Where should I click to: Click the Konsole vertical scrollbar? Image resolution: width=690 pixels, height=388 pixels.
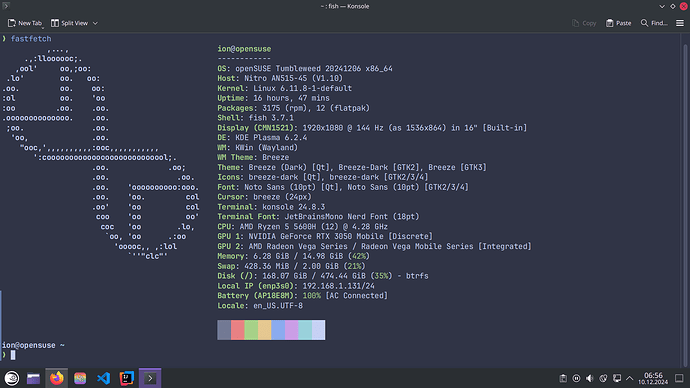(x=685, y=200)
